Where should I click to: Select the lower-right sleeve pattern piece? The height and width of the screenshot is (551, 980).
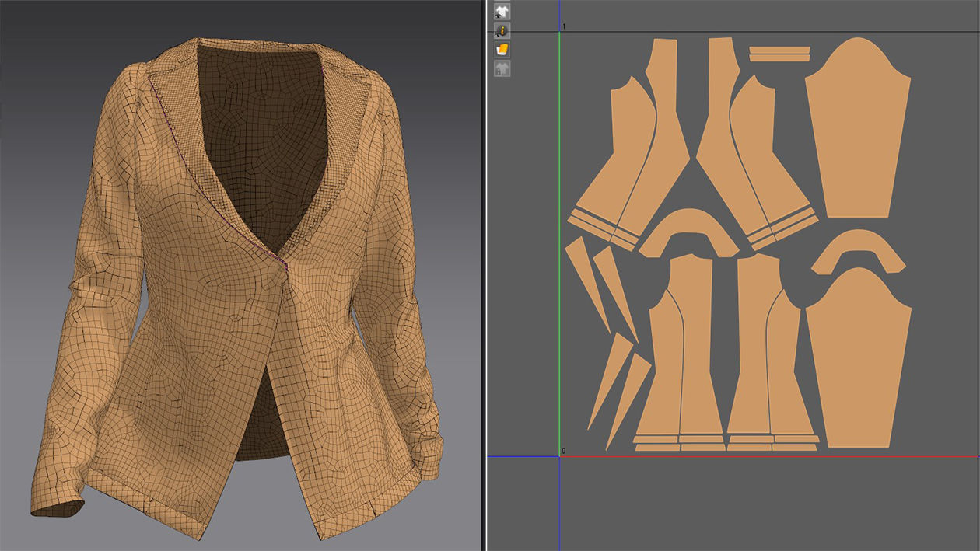(x=858, y=357)
